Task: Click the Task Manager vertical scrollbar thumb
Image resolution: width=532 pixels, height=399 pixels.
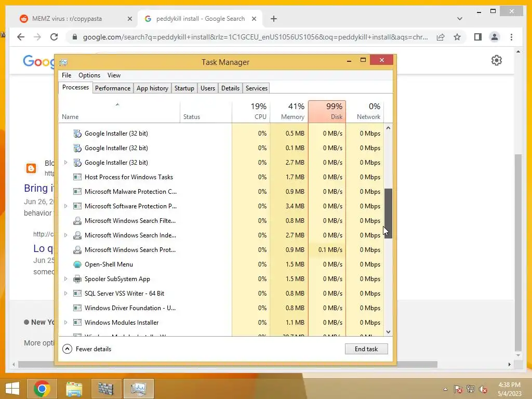Action: pyautogui.click(x=388, y=214)
